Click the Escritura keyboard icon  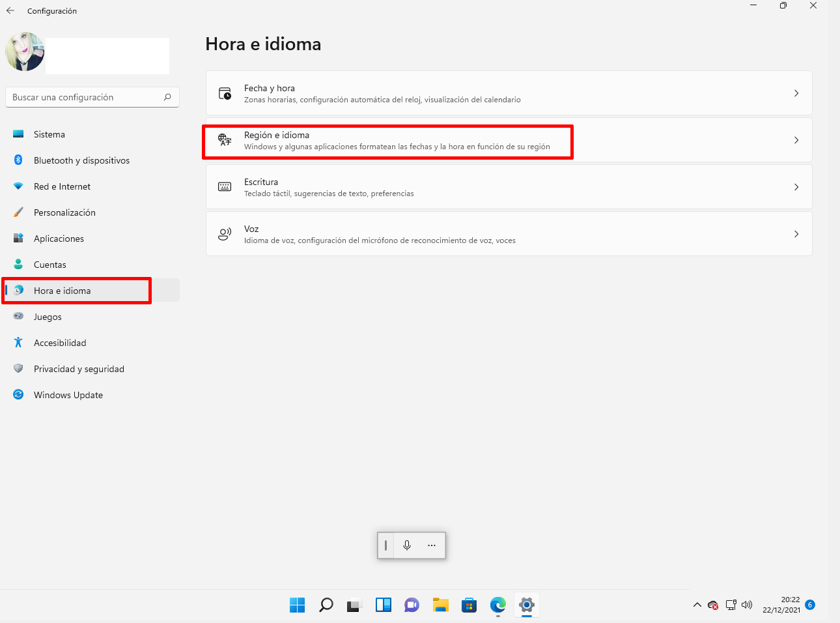tap(225, 187)
